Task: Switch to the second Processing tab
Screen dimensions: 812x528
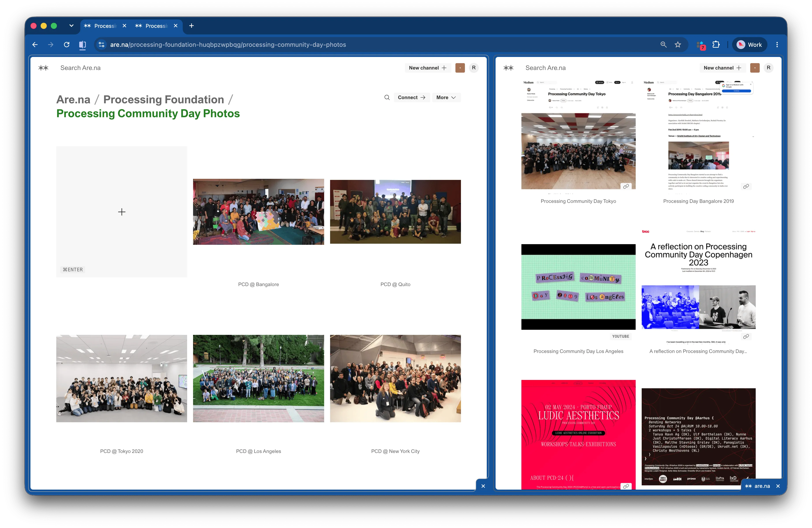Action: 156,26
